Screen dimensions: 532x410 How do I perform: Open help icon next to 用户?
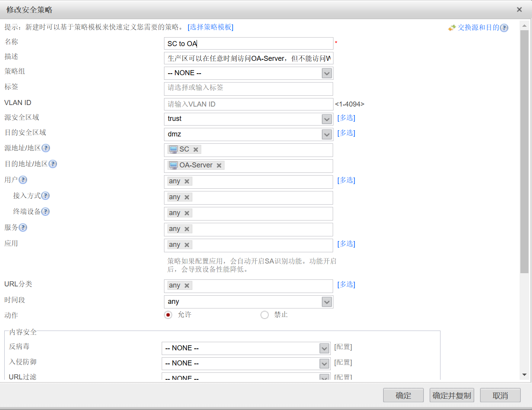(x=23, y=180)
